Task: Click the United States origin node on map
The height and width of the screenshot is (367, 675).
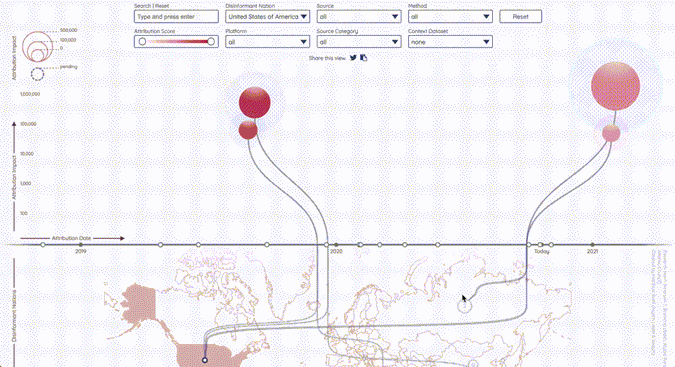Action: 205,360
